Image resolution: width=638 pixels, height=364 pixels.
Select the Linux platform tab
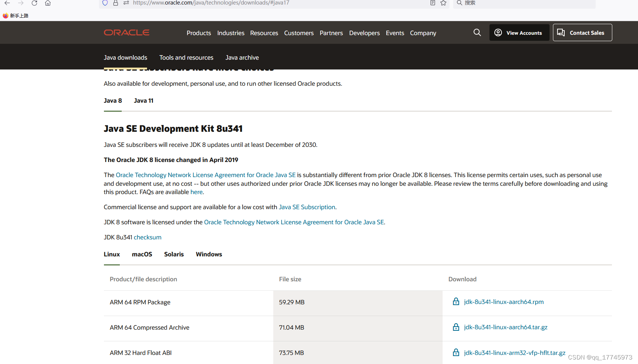pos(112,254)
